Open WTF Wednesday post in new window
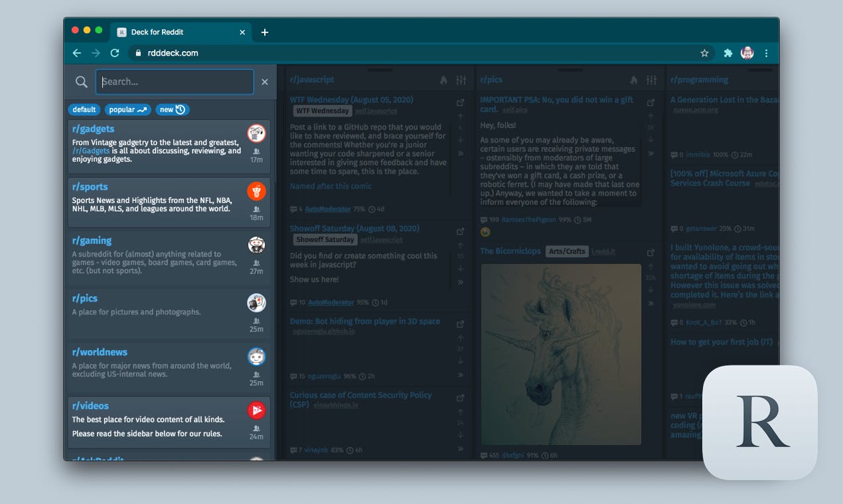 (461, 103)
